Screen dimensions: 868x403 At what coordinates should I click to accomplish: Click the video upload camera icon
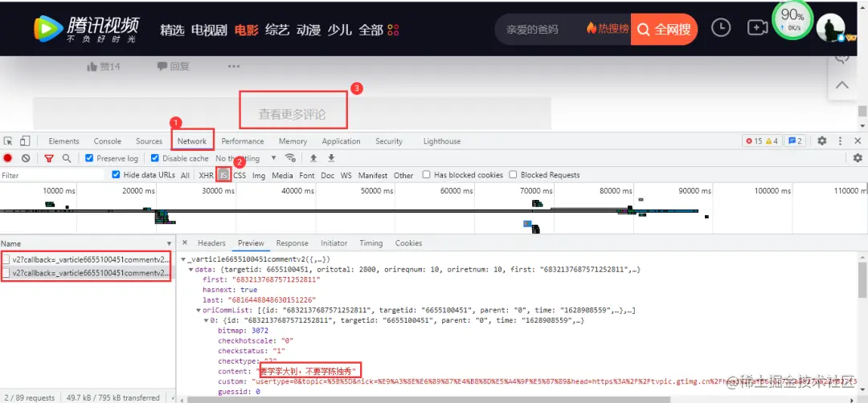[x=756, y=27]
